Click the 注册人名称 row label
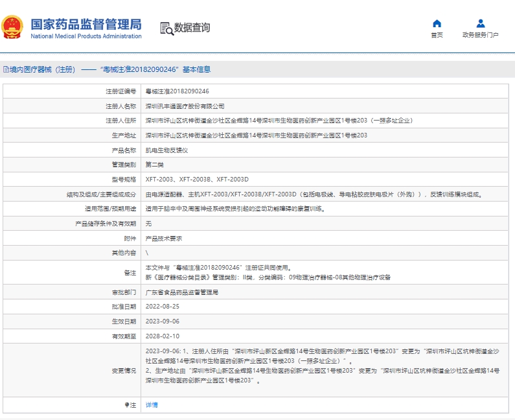 (x=121, y=106)
